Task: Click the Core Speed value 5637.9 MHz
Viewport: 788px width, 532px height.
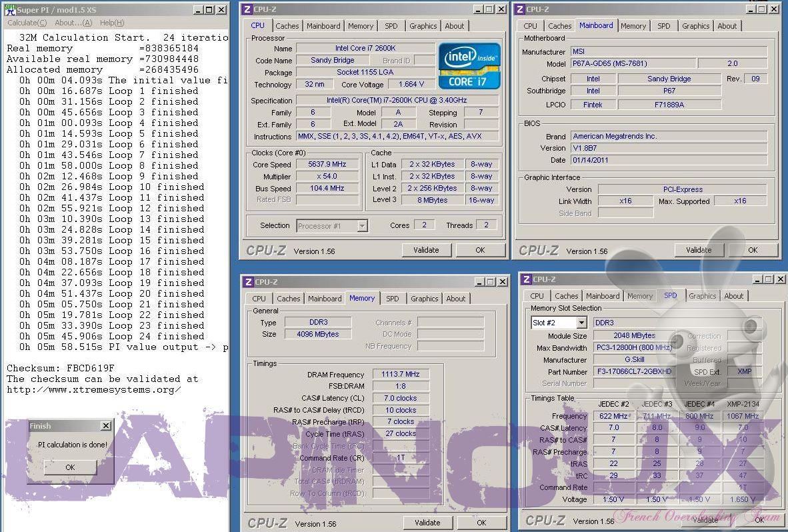Action: 327,164
